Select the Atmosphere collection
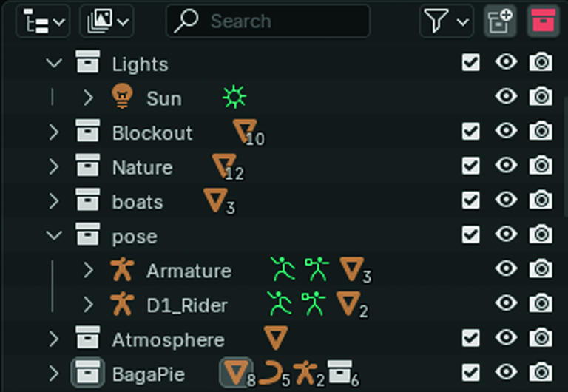This screenshot has width=568, height=392. pos(168,340)
